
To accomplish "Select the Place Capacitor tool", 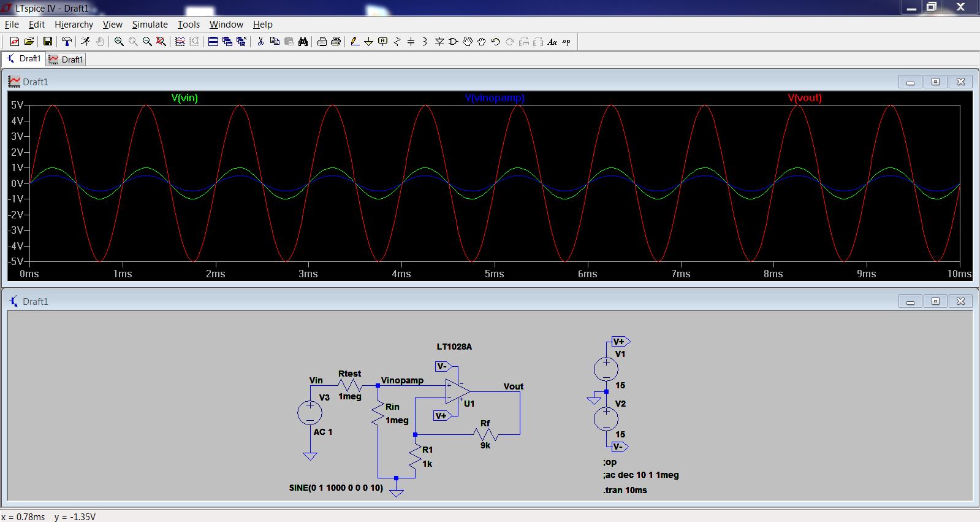I will [x=411, y=42].
